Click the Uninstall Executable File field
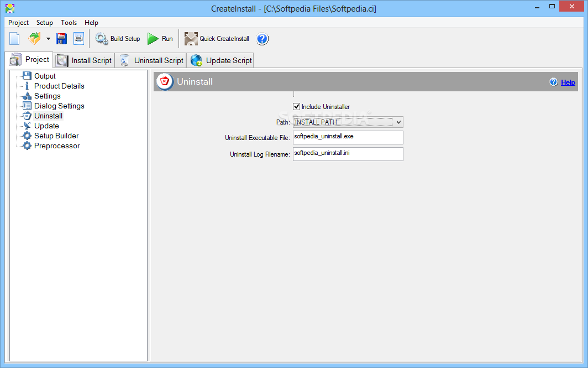 pos(348,137)
